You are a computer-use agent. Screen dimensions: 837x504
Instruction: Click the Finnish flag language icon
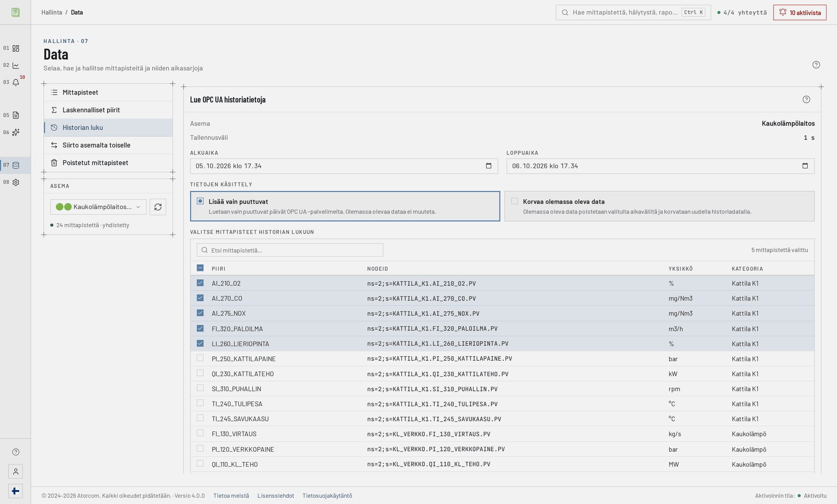click(x=16, y=491)
